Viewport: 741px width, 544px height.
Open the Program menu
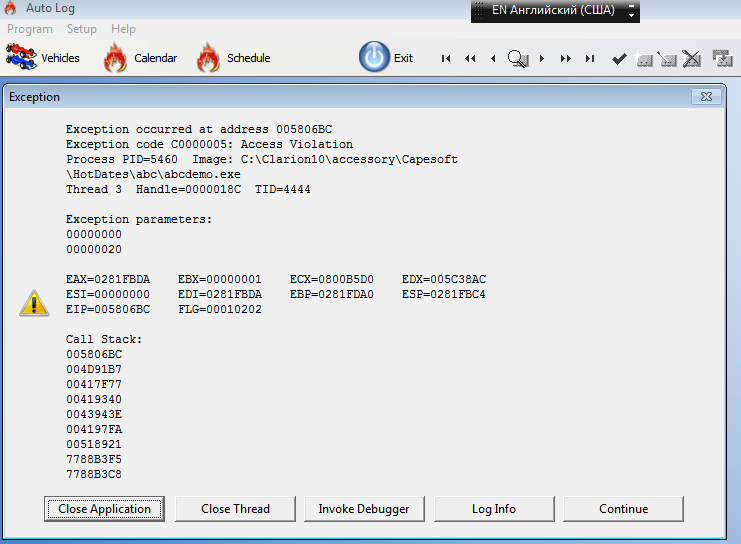[30, 29]
